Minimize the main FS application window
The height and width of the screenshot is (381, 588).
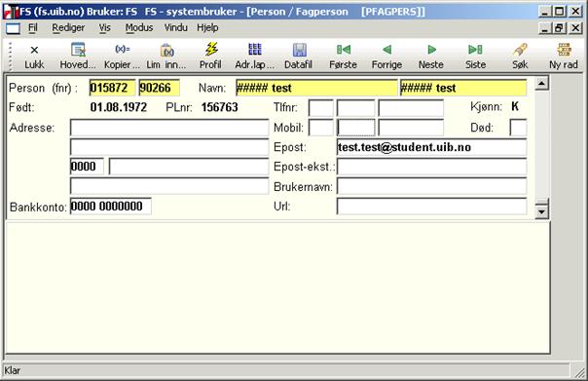coord(545,12)
